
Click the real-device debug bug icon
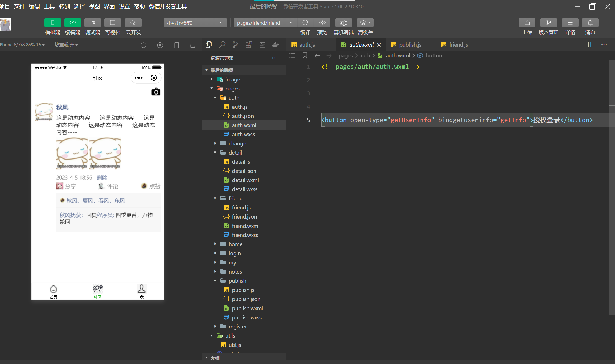(x=343, y=23)
